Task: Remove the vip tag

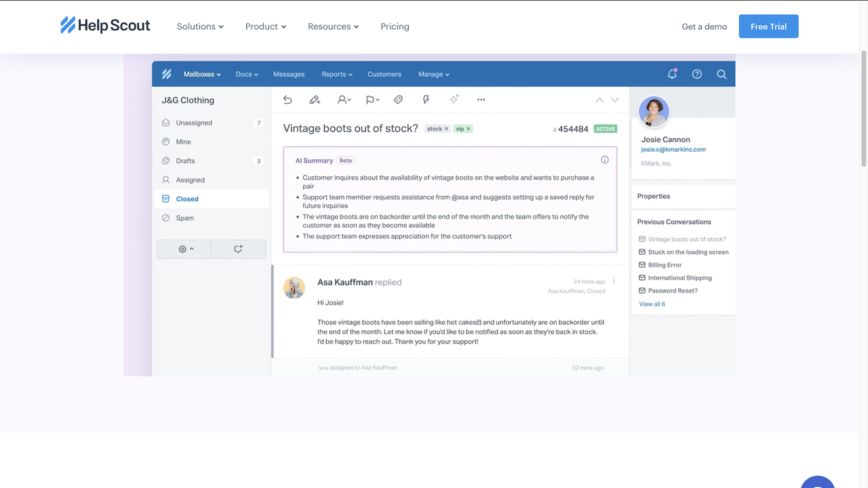Action: tap(469, 129)
